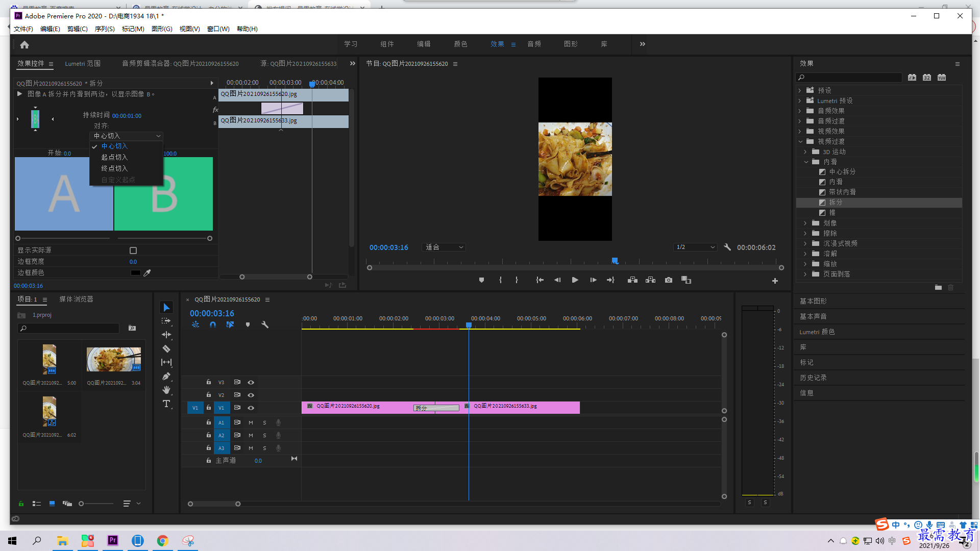Select the Ripple Edit tool
This screenshot has width=980, height=551.
click(x=166, y=335)
